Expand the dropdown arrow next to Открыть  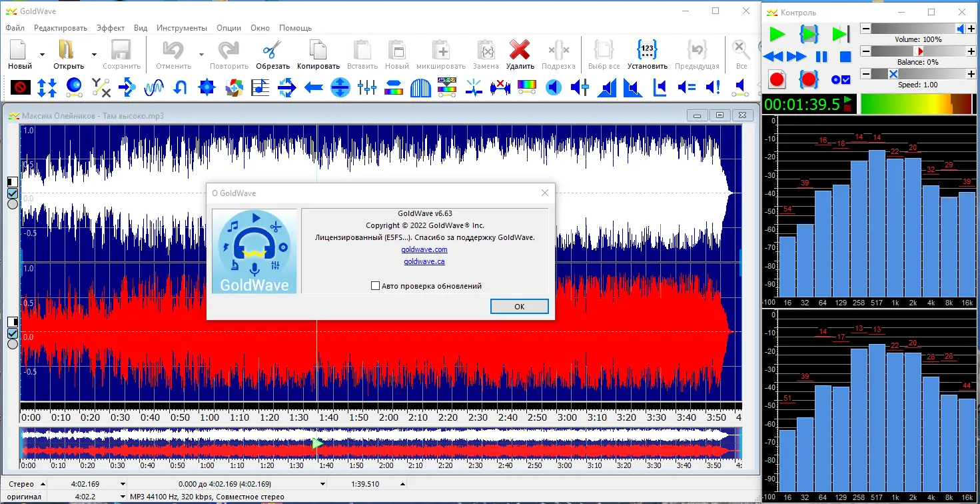[94, 55]
